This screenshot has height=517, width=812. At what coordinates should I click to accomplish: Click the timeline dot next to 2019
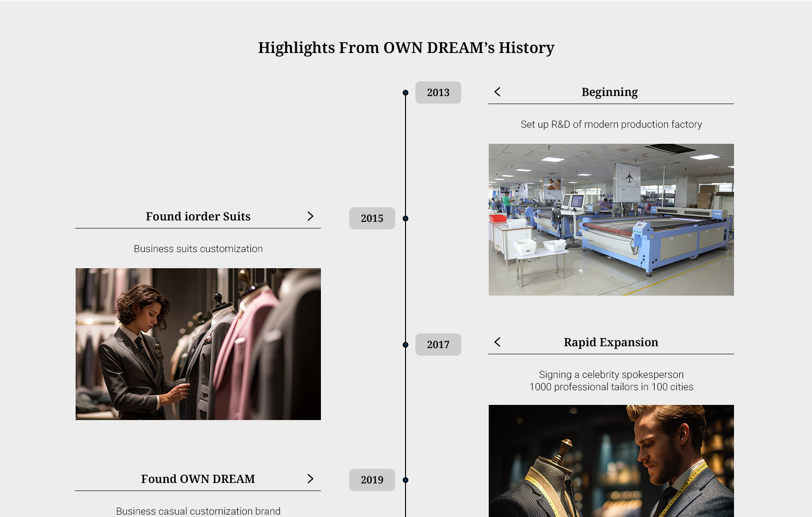[406, 480]
